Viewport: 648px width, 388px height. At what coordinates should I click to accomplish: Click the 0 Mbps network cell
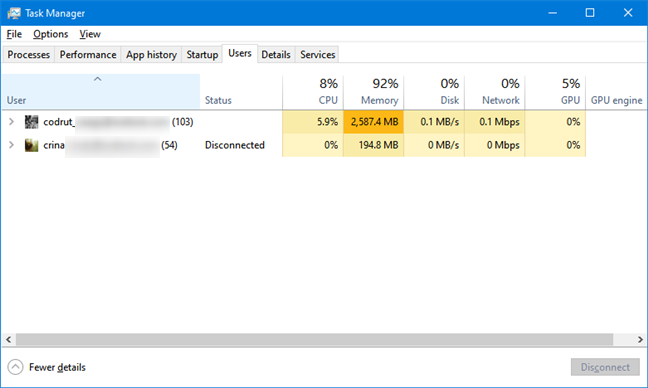click(495, 145)
